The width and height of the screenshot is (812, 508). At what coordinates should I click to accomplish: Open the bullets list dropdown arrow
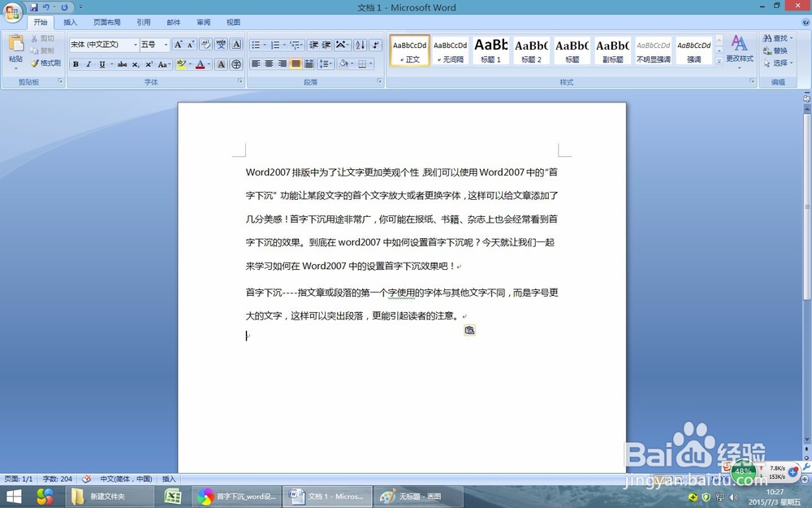(265, 45)
